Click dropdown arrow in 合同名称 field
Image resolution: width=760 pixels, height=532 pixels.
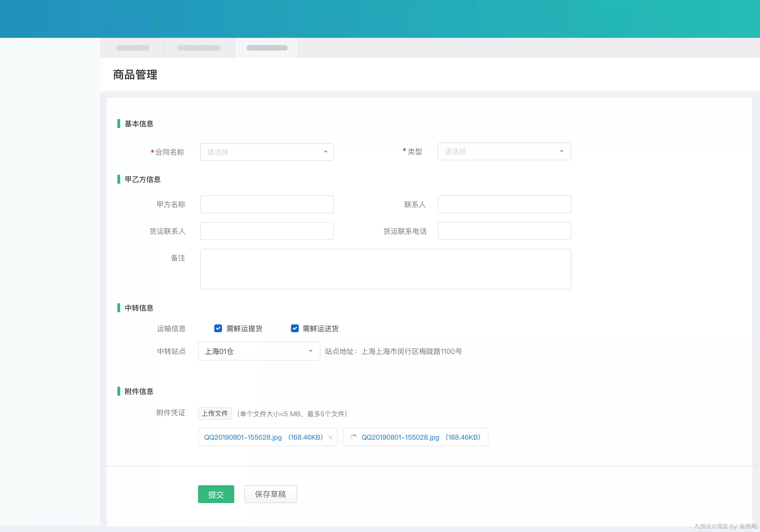(x=325, y=152)
